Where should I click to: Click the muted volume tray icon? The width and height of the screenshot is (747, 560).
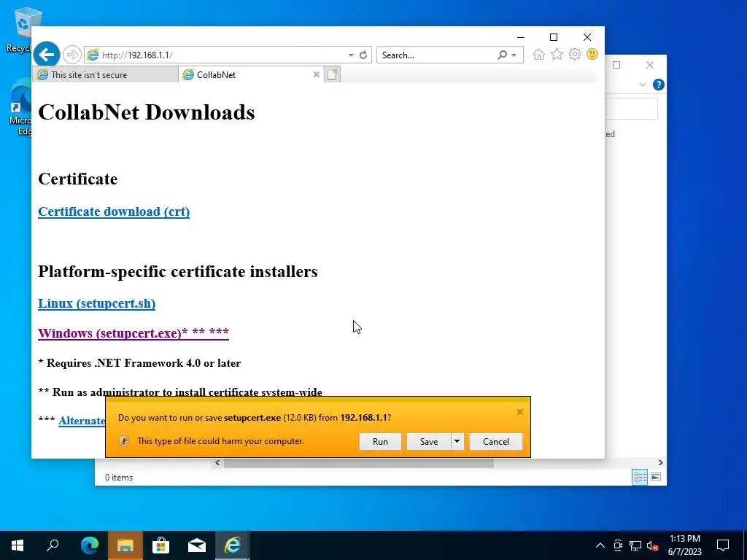click(x=652, y=545)
